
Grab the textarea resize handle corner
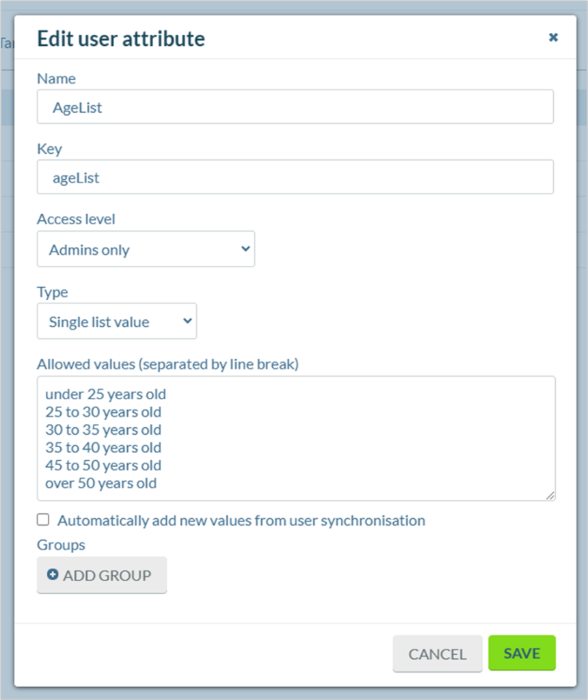coord(550,495)
